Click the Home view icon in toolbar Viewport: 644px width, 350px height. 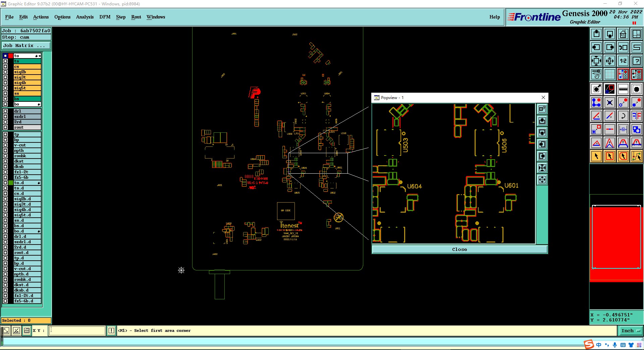[623, 34]
